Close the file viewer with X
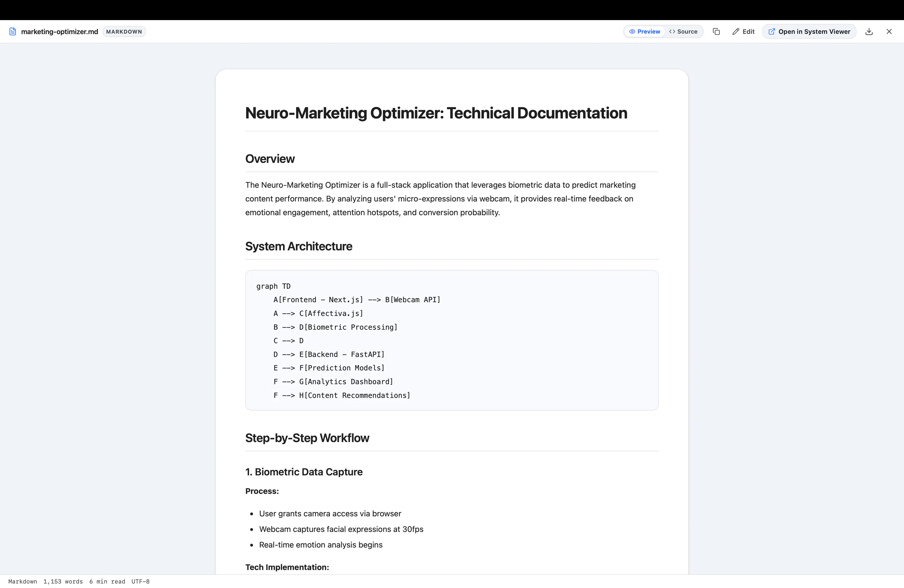904x588 pixels. [889, 31]
